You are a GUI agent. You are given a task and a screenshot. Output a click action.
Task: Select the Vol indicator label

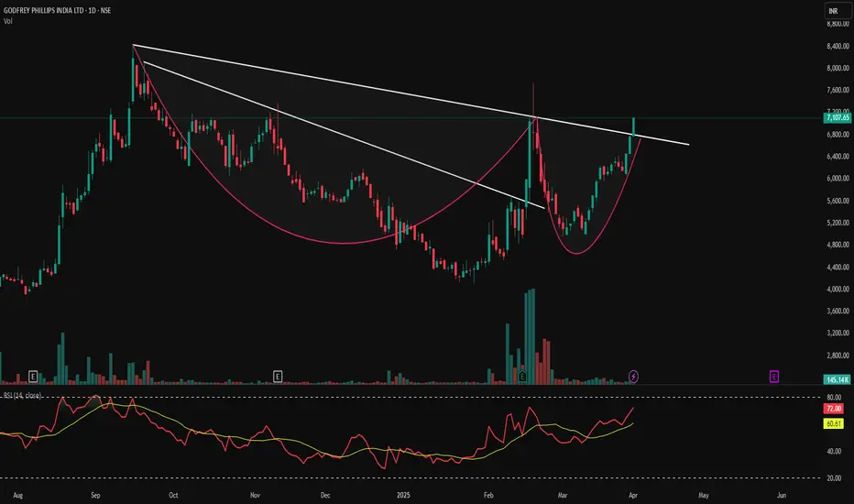point(7,21)
